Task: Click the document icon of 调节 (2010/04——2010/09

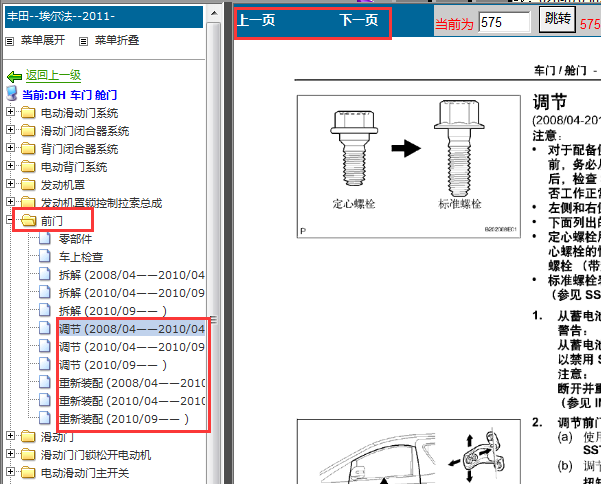Action: (x=45, y=346)
